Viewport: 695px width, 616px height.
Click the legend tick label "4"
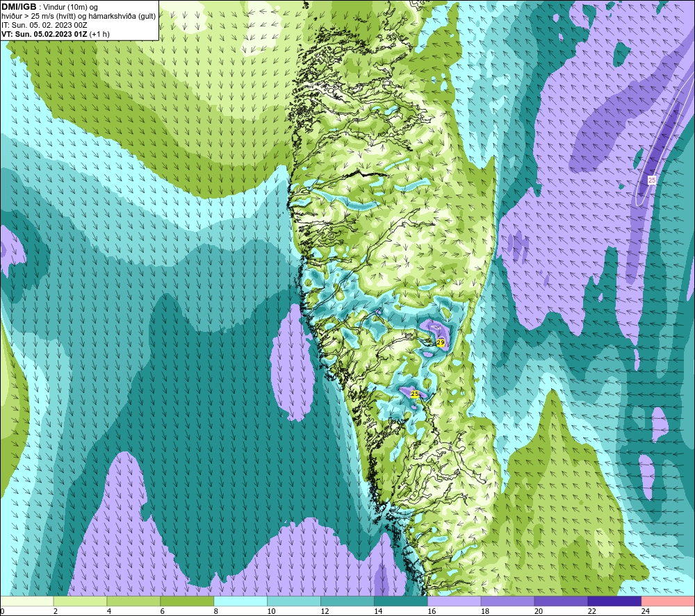pyautogui.click(x=109, y=611)
